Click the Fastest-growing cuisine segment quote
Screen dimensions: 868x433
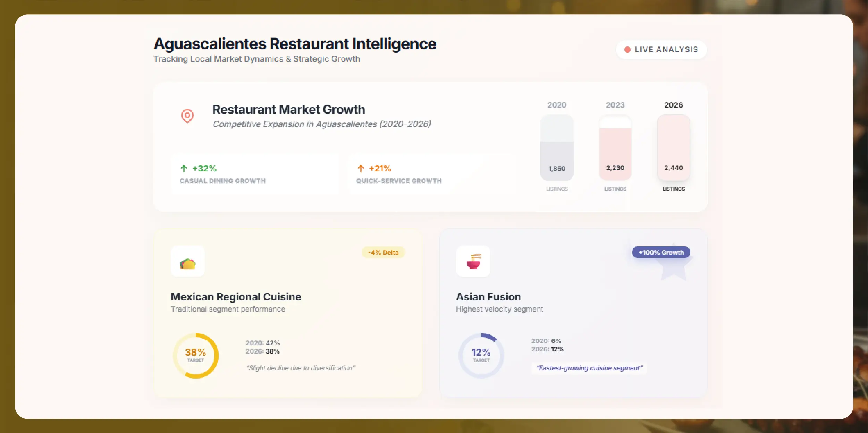(589, 368)
